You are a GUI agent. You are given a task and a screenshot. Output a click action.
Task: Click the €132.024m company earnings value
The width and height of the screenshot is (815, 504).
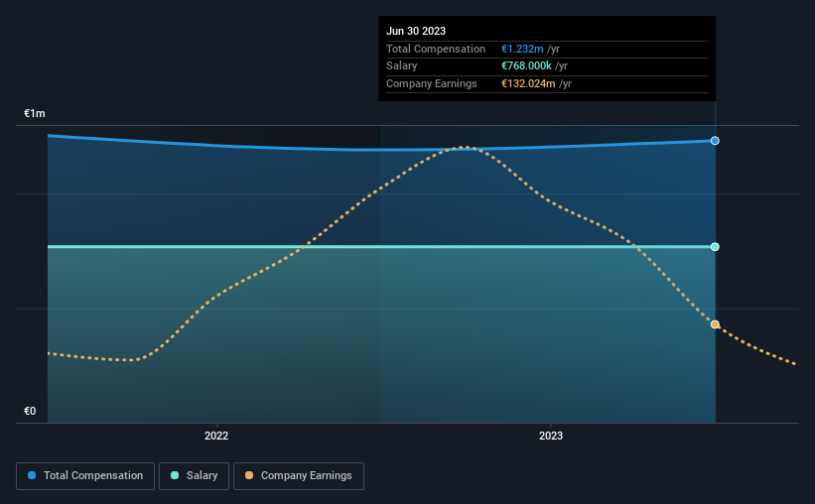tap(528, 83)
